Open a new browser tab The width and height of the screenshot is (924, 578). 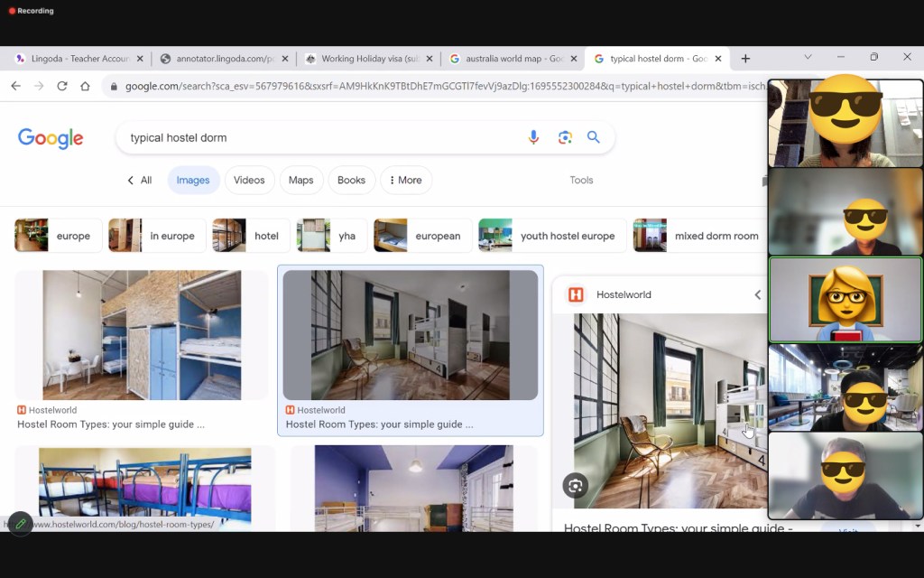point(745,59)
